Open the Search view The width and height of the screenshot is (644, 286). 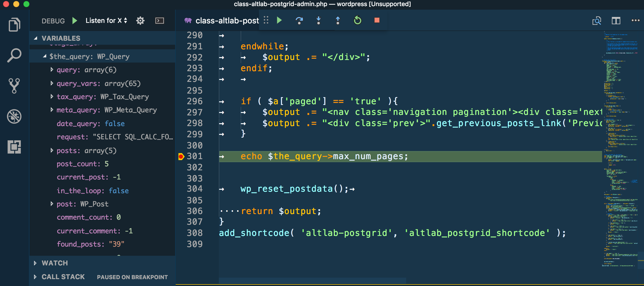tap(14, 55)
